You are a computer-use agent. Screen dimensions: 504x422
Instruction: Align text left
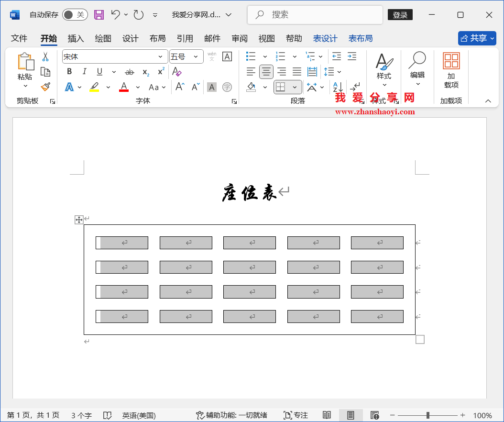click(251, 72)
